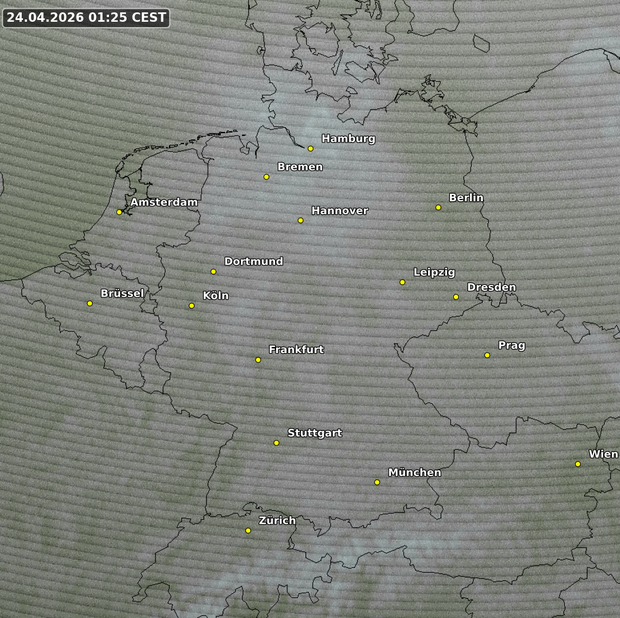Image resolution: width=620 pixels, height=618 pixels.
Task: Select the Dortmund city name label
Action: (x=253, y=262)
